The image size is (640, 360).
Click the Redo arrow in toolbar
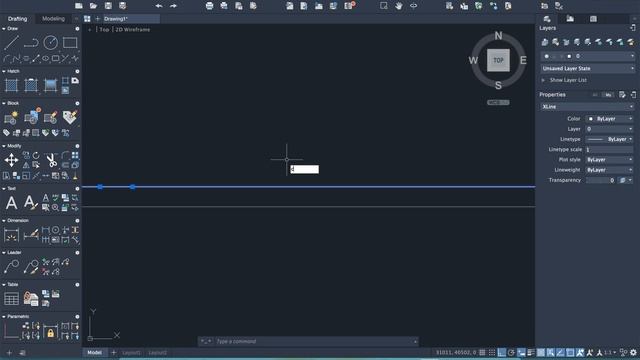pos(173,6)
